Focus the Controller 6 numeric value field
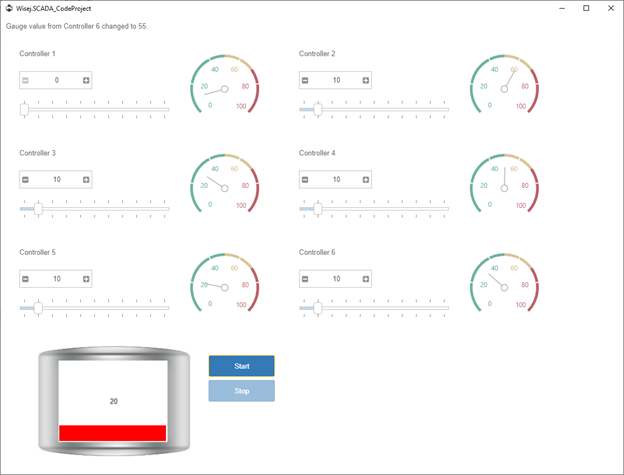Viewport: 624px width, 475px height. [x=335, y=279]
